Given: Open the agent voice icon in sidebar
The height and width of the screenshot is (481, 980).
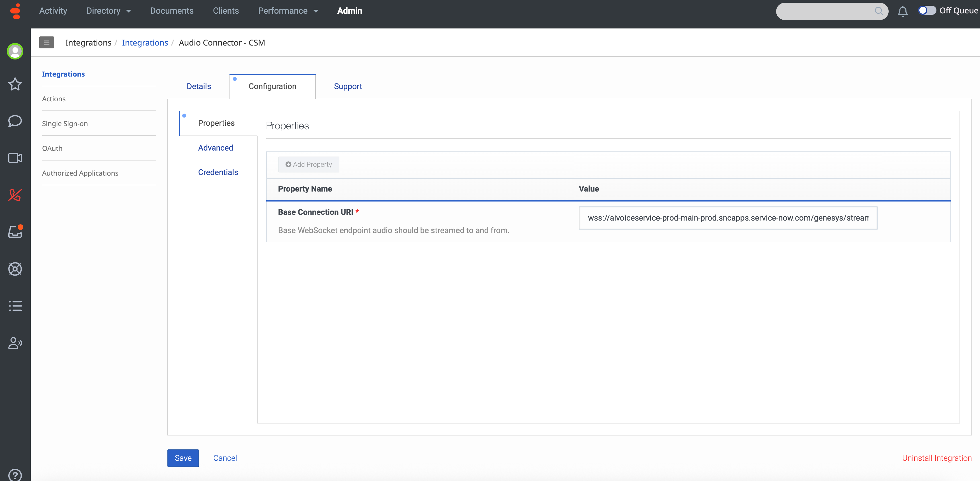Looking at the screenshot, I should 15,343.
